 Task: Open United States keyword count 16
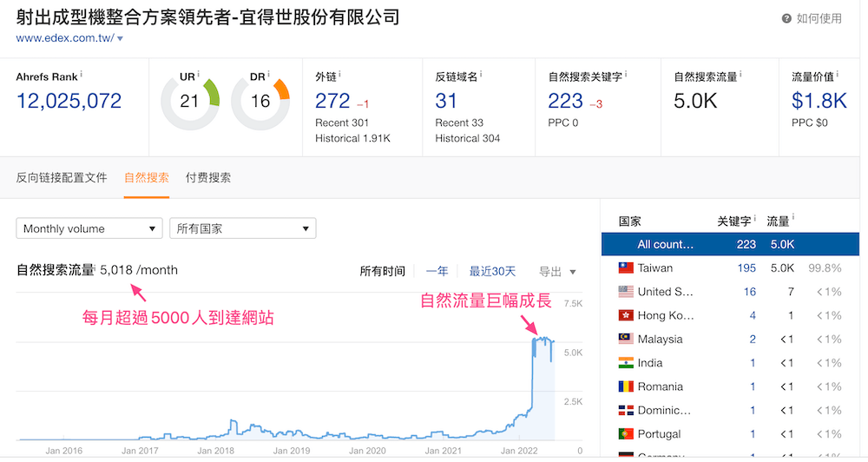[750, 292]
